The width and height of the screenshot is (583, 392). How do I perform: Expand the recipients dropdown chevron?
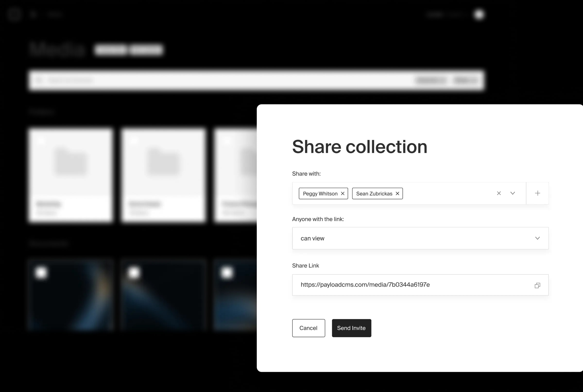tap(513, 193)
